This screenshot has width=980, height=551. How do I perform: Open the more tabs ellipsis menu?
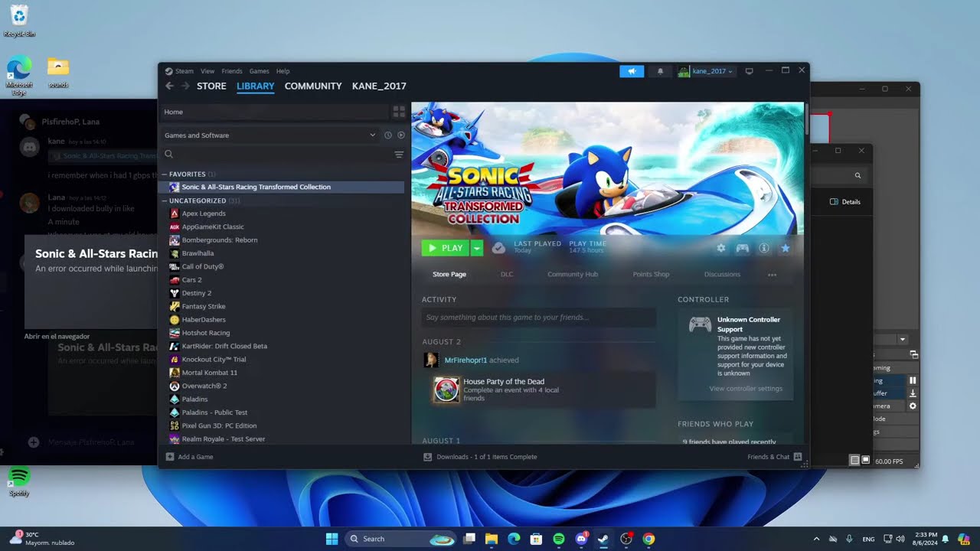pyautogui.click(x=772, y=275)
